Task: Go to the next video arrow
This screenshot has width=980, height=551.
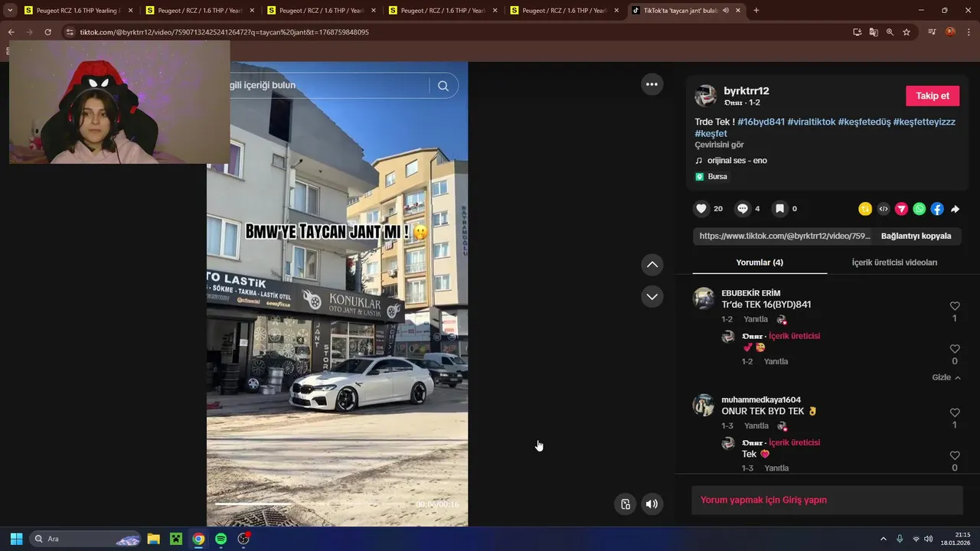Action: (652, 296)
